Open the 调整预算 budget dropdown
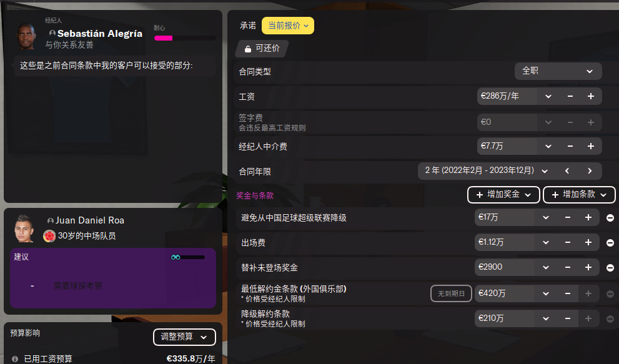The image size is (619, 364). 184,337
